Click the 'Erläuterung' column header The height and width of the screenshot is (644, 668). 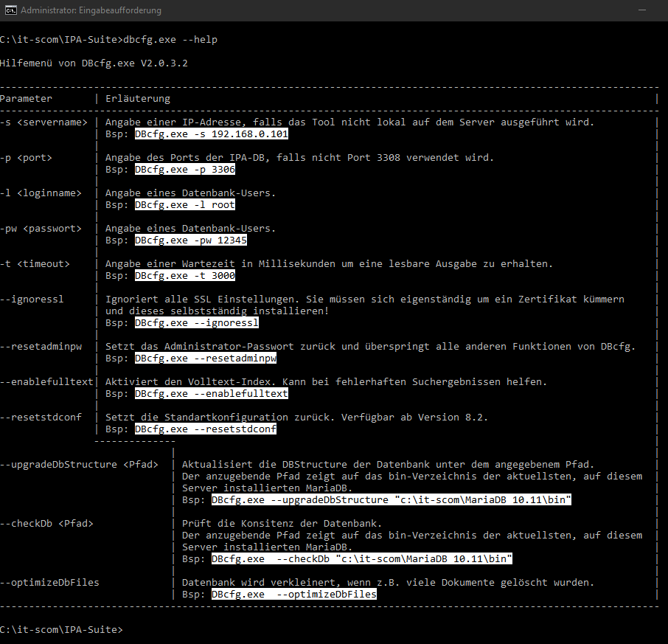(x=137, y=98)
